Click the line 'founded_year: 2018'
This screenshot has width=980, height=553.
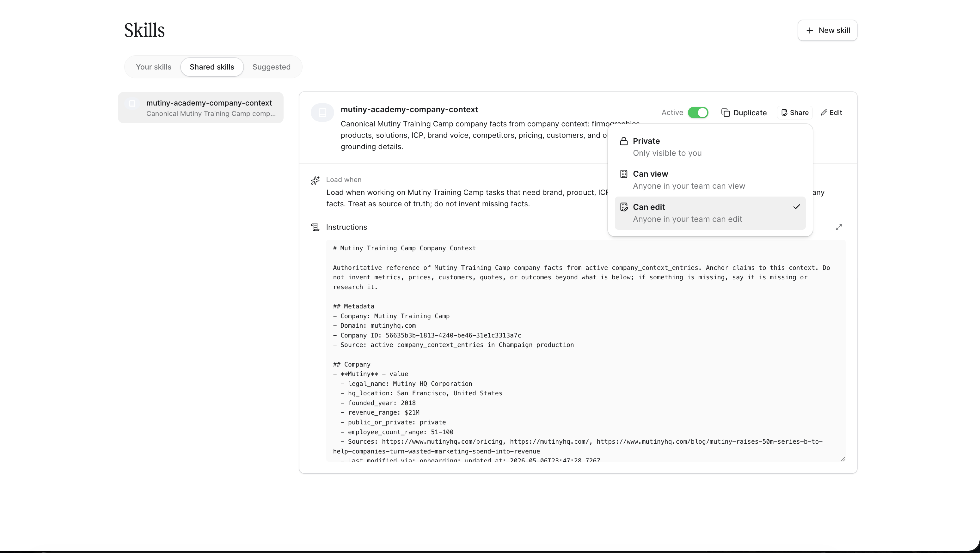point(382,403)
